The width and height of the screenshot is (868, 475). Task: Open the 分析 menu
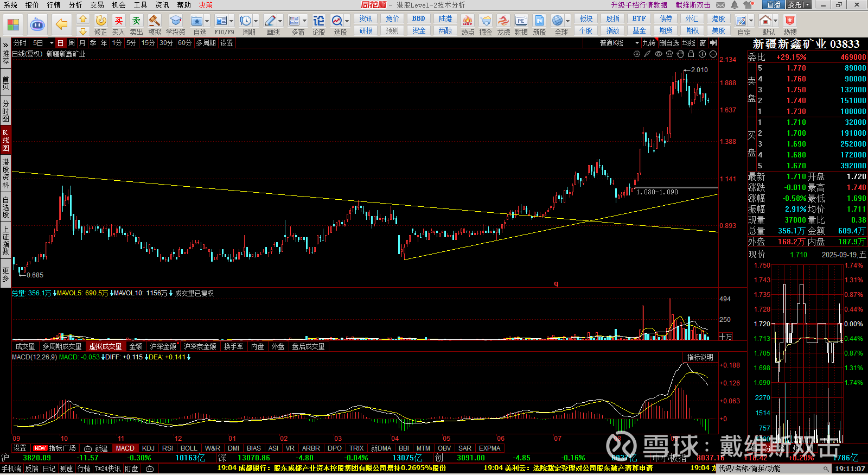pyautogui.click(x=75, y=5)
